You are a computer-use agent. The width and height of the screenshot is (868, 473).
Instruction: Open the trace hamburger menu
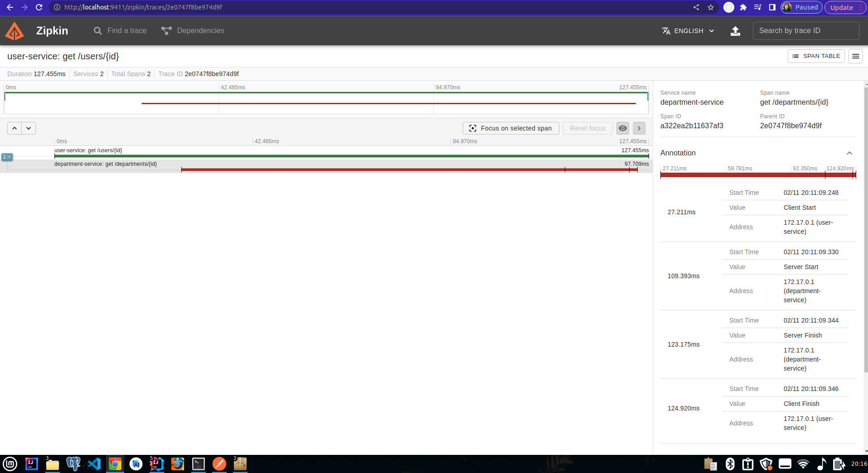(x=856, y=56)
